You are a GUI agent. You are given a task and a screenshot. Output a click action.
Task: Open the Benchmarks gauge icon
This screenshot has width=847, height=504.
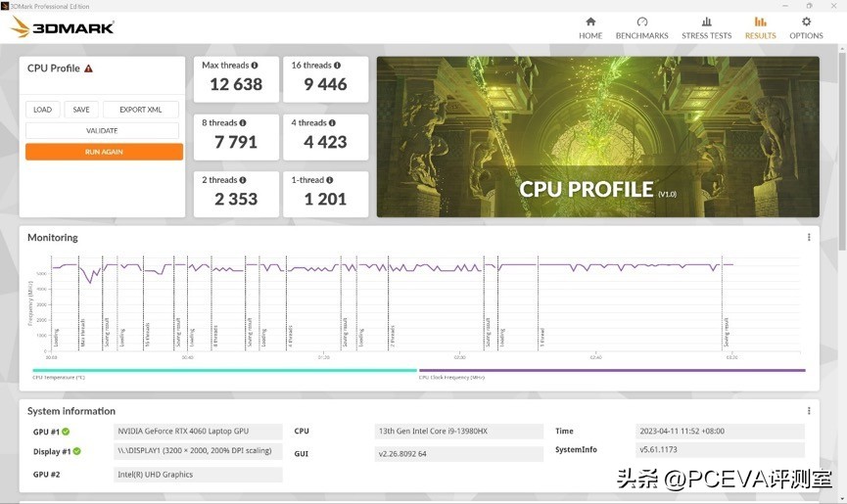[x=641, y=22]
